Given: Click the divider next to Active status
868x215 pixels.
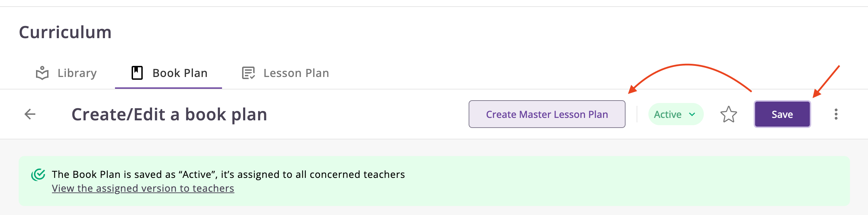Looking at the screenshot, I should (x=637, y=114).
